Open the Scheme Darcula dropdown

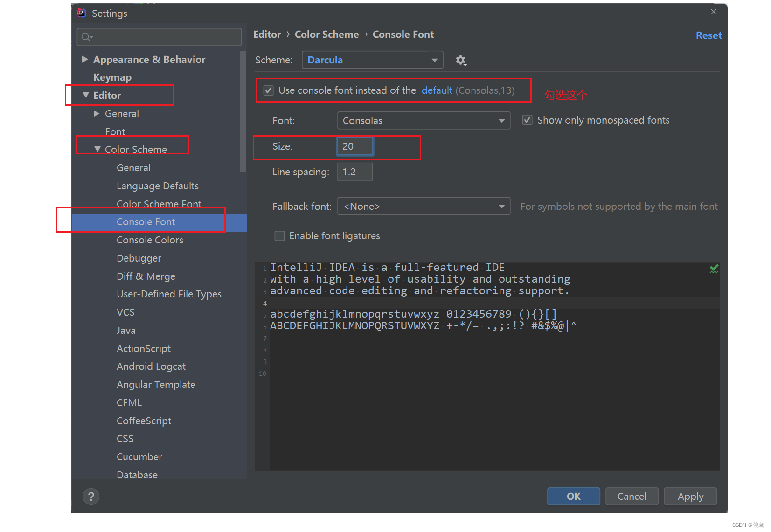pyautogui.click(x=372, y=60)
